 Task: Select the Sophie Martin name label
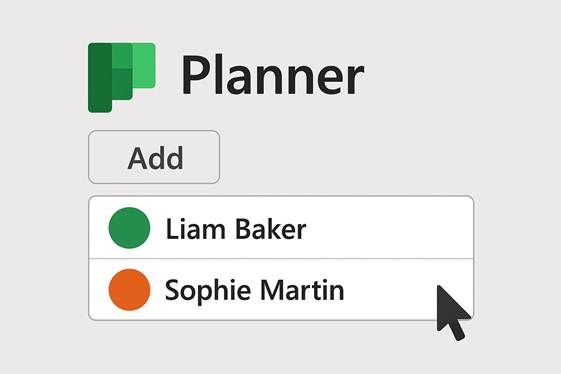[x=254, y=291]
